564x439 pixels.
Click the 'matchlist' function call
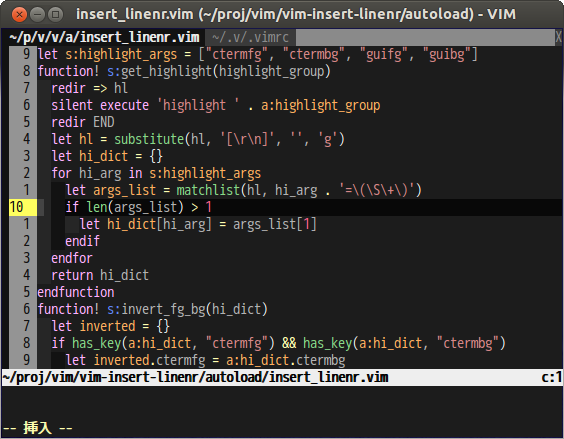point(208,190)
